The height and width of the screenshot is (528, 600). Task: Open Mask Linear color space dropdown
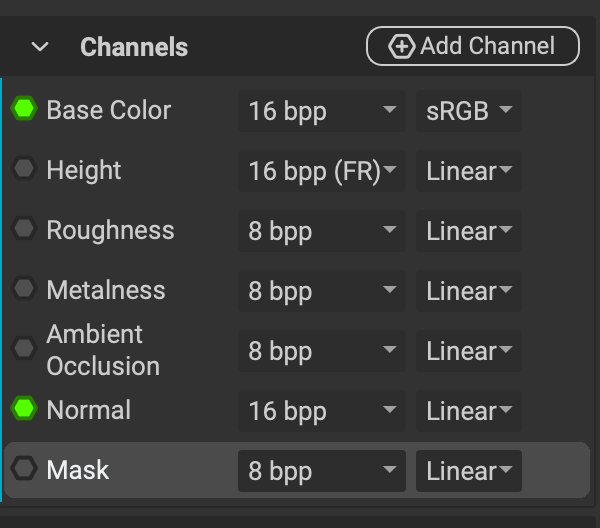click(x=468, y=471)
